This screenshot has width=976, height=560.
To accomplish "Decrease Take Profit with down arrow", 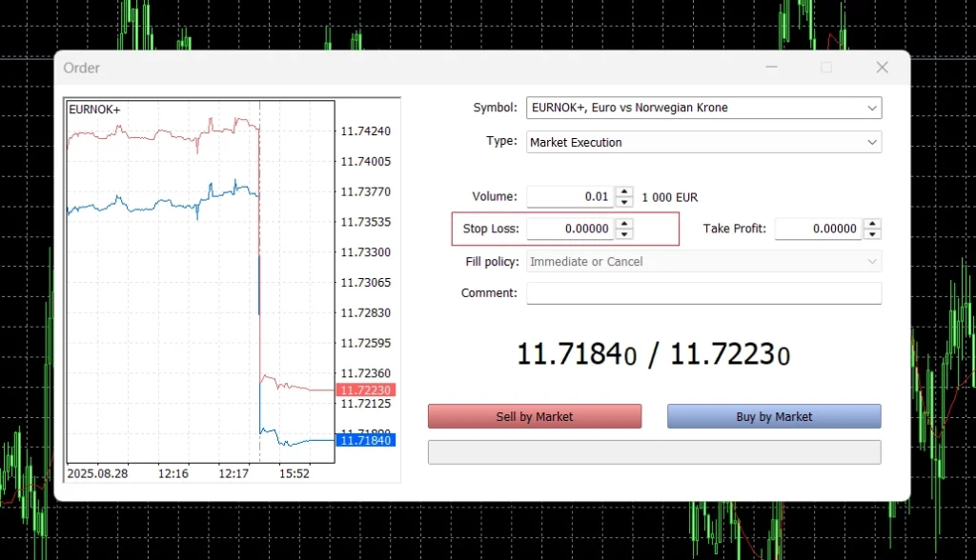I will coord(872,234).
